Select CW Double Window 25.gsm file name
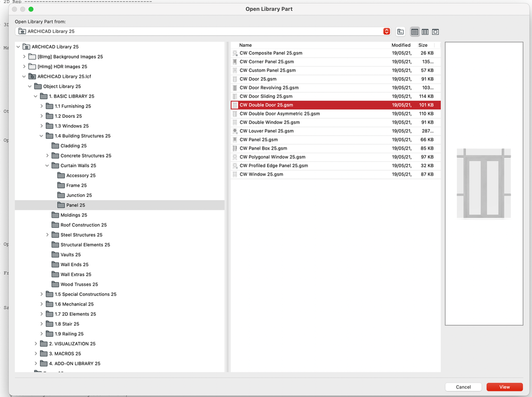This screenshot has width=532, height=397. tap(270, 122)
